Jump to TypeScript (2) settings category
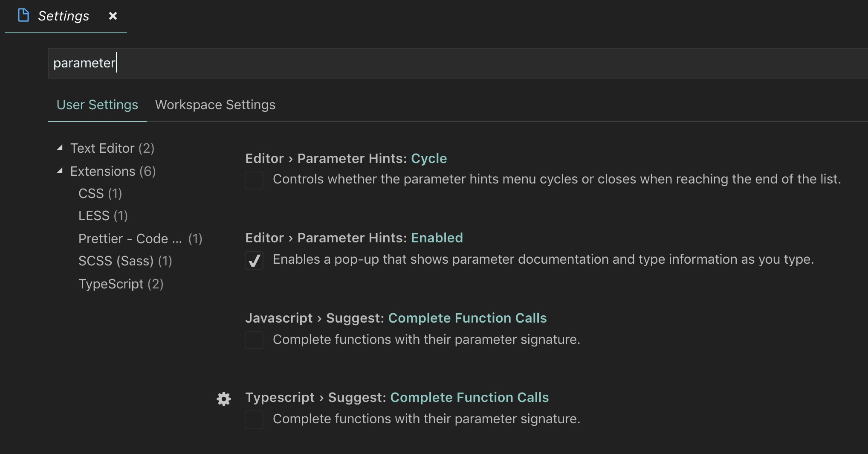The width and height of the screenshot is (868, 454). click(121, 284)
